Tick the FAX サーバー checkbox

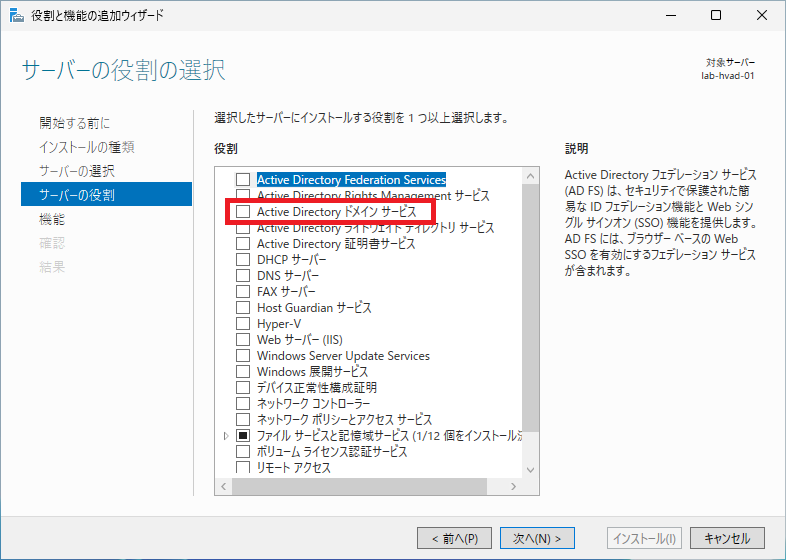point(243,292)
